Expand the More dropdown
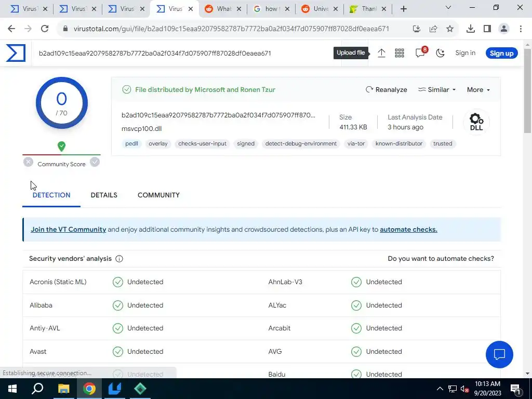The width and height of the screenshot is (532, 399). [478, 89]
